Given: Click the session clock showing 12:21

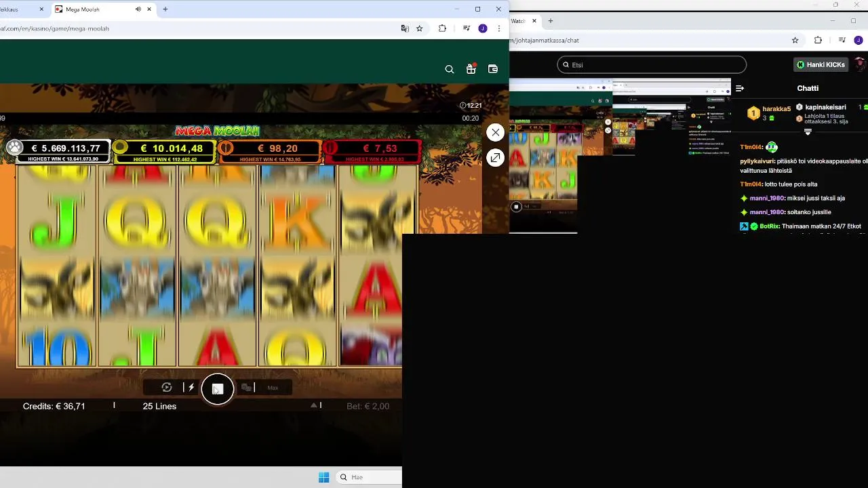Looking at the screenshot, I should click(x=471, y=105).
